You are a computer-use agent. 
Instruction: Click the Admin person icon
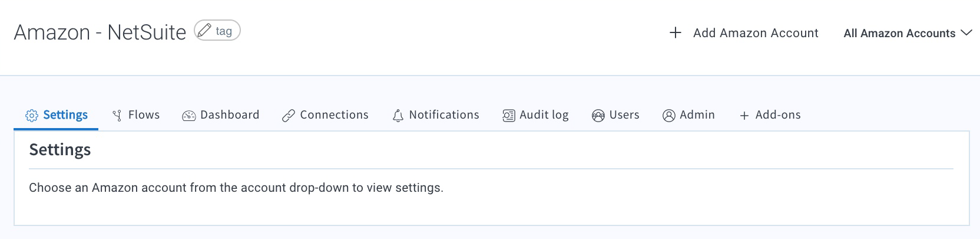(x=669, y=116)
